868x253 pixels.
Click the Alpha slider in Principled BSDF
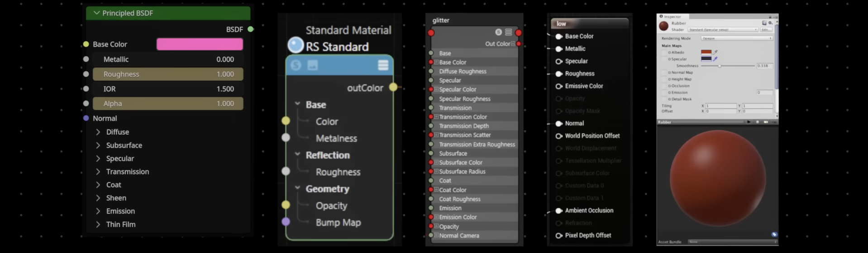click(x=168, y=103)
